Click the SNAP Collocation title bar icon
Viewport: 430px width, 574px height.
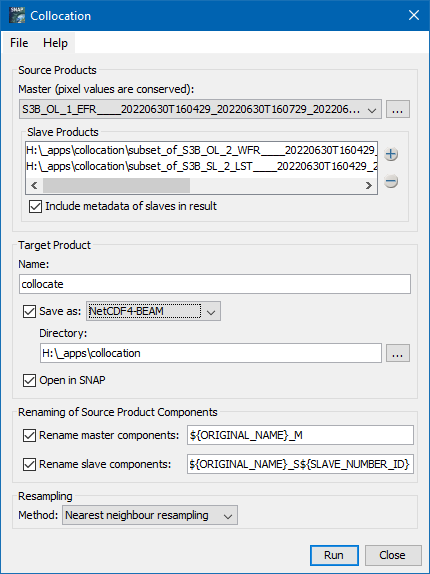tap(17, 15)
